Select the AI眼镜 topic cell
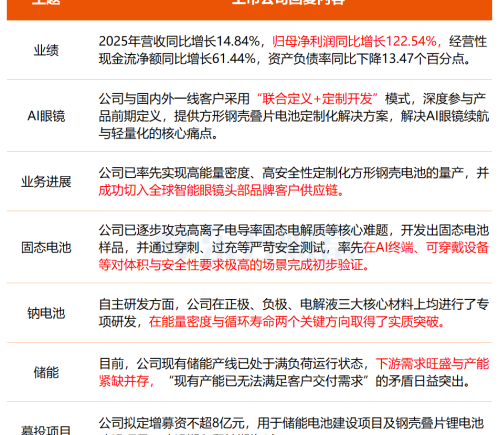 pyautogui.click(x=46, y=116)
